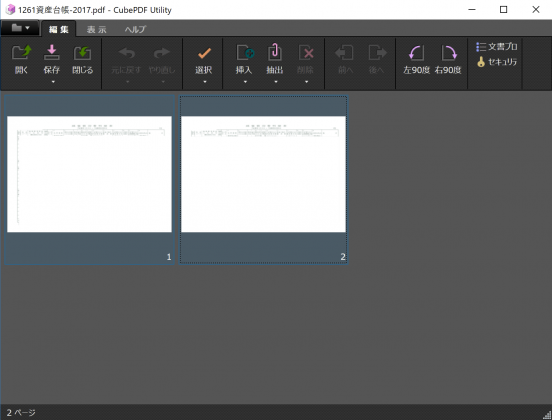Select the page 1 thumbnail
Screen dimensions: 552x420
pyautogui.click(x=89, y=180)
